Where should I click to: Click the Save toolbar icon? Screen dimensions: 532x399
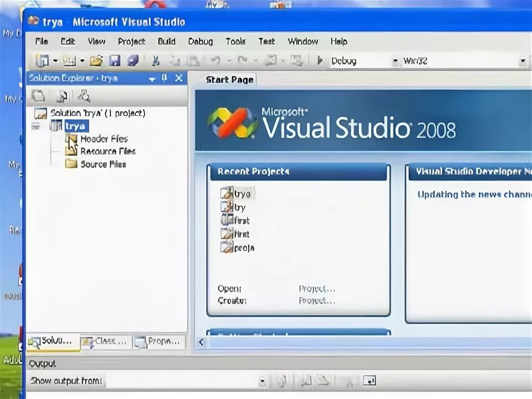115,61
